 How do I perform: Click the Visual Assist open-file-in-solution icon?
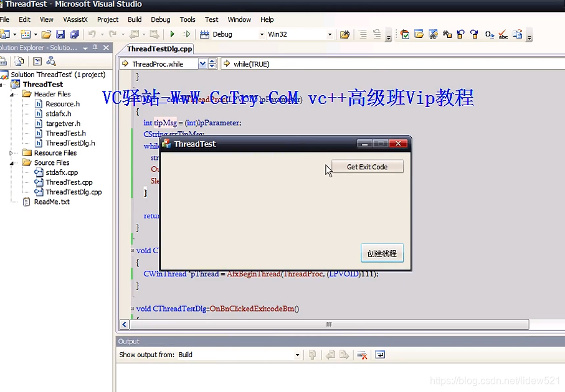(x=419, y=35)
